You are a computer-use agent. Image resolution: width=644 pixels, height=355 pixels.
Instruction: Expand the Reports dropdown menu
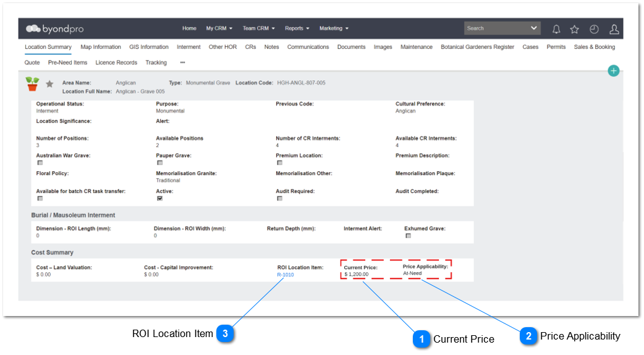coord(297,28)
